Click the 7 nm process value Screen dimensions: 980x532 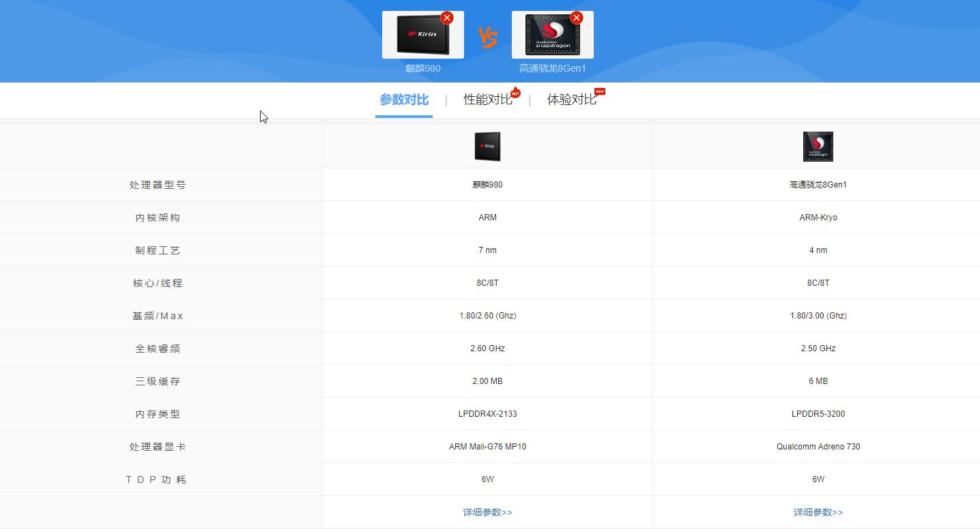[487, 250]
